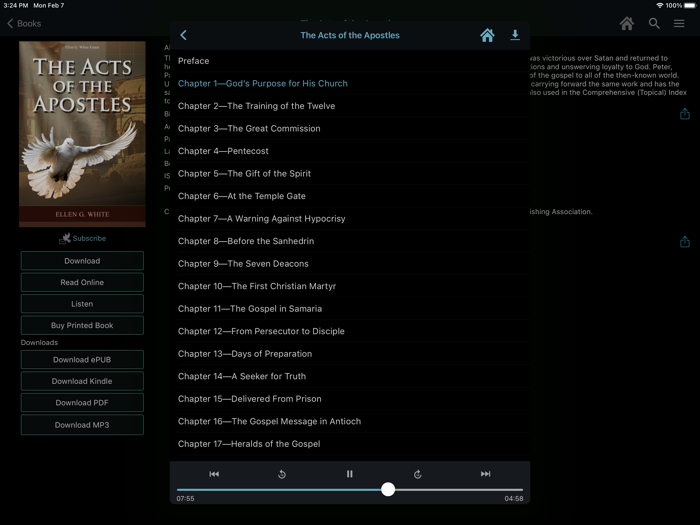The width and height of the screenshot is (700, 525).
Task: Play Chapter 3—The Great Commission
Action: point(350,129)
